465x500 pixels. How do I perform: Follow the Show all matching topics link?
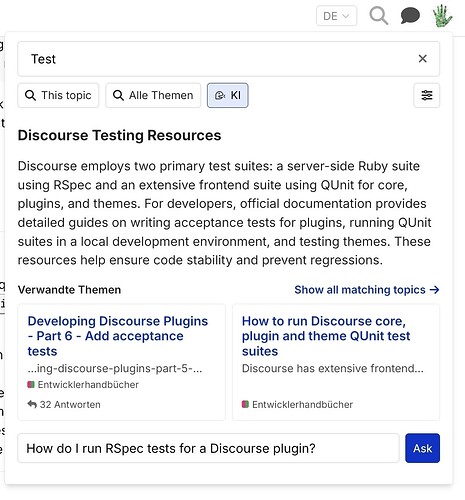click(367, 290)
